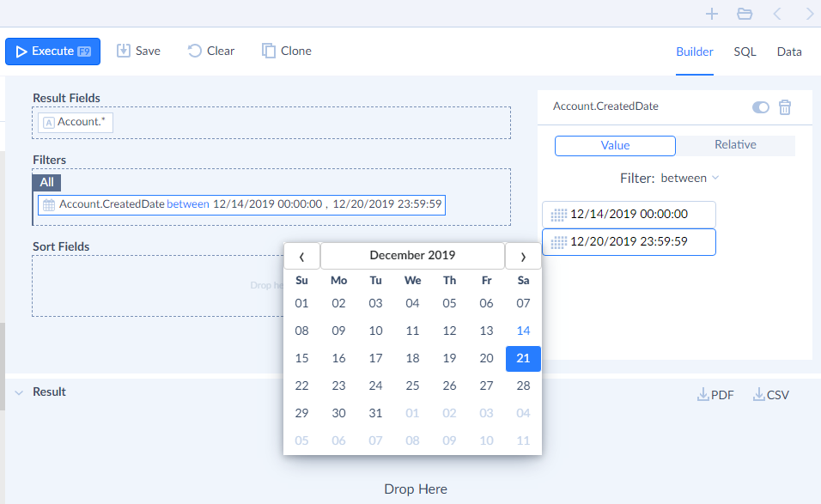Click the Clear icon to reset the query
This screenshot has height=504, width=821.
click(x=196, y=51)
